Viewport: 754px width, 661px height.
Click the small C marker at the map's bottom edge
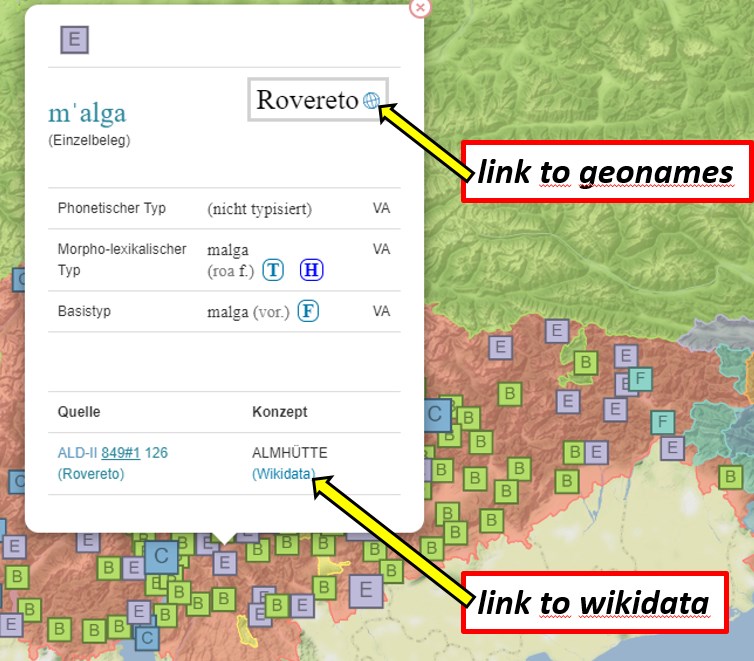(146, 636)
